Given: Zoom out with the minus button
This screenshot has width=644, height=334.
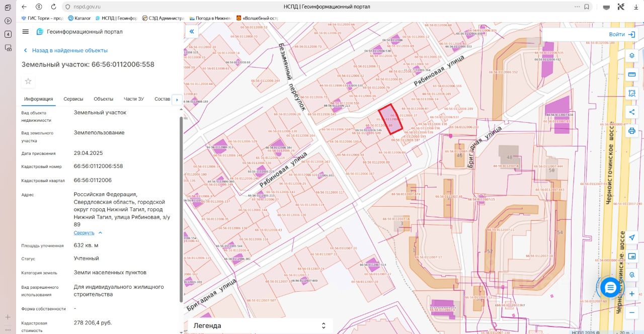Looking at the screenshot, I should coord(632,312).
